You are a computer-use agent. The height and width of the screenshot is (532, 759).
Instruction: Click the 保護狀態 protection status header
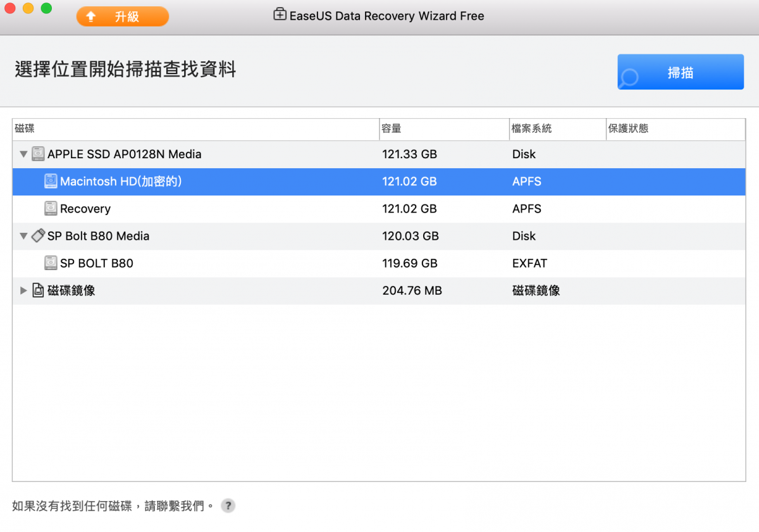tap(674, 129)
